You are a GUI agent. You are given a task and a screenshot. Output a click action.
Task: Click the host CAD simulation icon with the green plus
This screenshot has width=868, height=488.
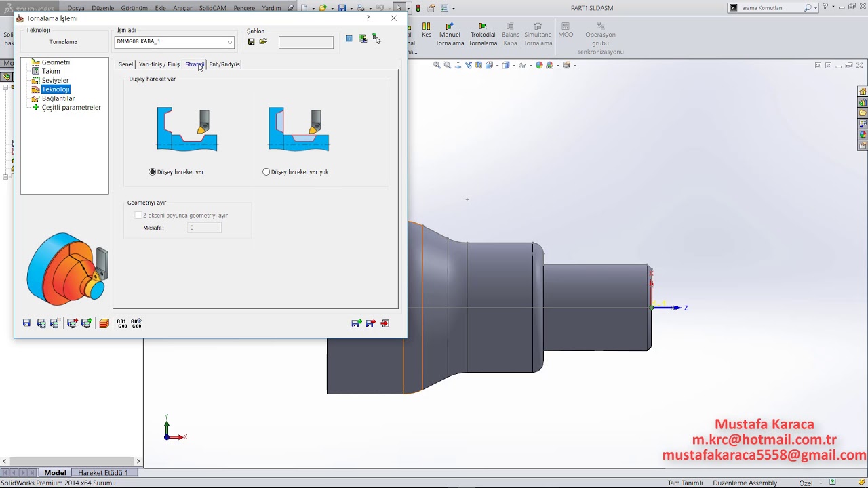(x=87, y=323)
